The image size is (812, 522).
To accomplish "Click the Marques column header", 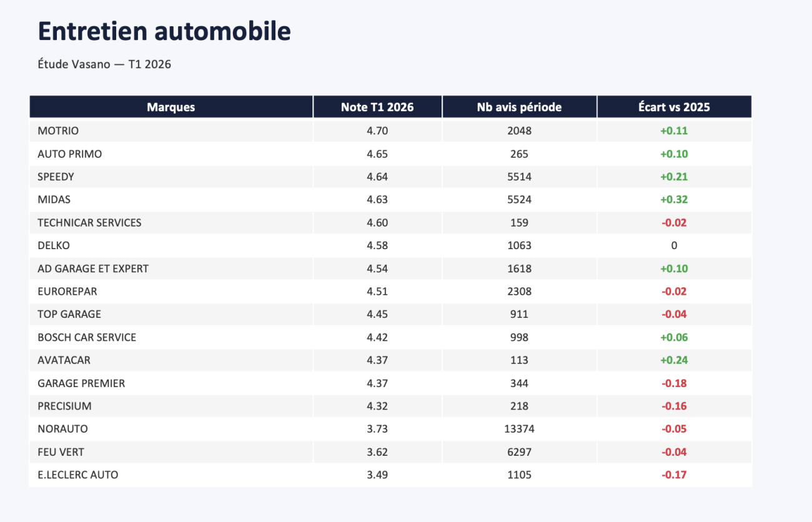I will pos(171,107).
